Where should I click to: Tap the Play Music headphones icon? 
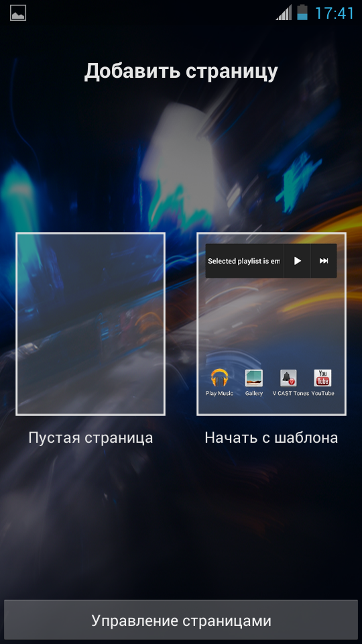click(x=219, y=378)
